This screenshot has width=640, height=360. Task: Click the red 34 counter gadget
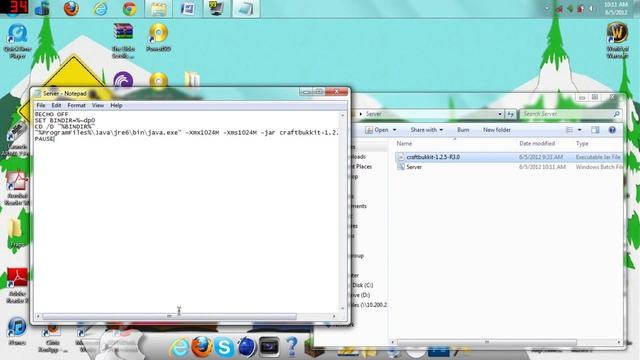coord(14,7)
